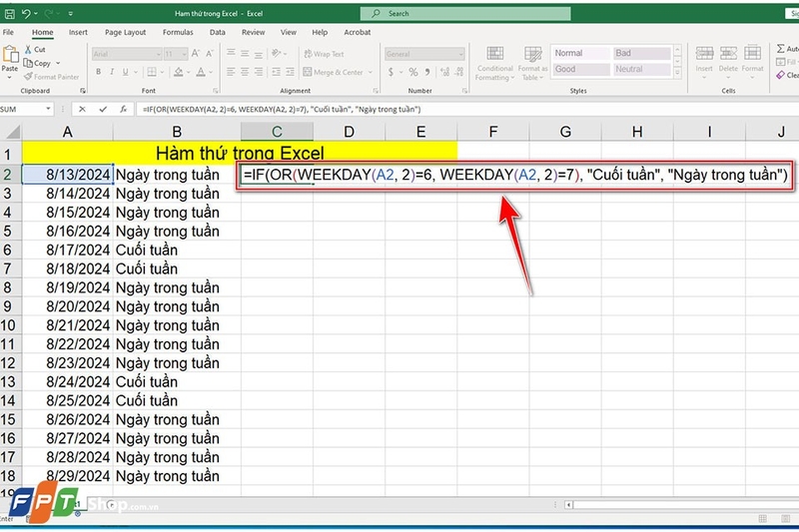Viewport: 799px width, 532px height.
Task: Click the AutoSum sigma icon
Action: tap(781, 48)
